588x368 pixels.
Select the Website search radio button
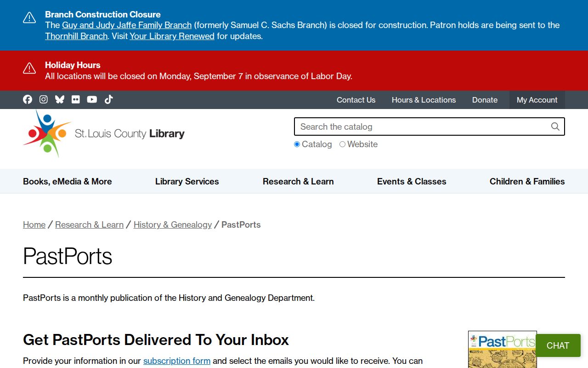click(x=342, y=144)
